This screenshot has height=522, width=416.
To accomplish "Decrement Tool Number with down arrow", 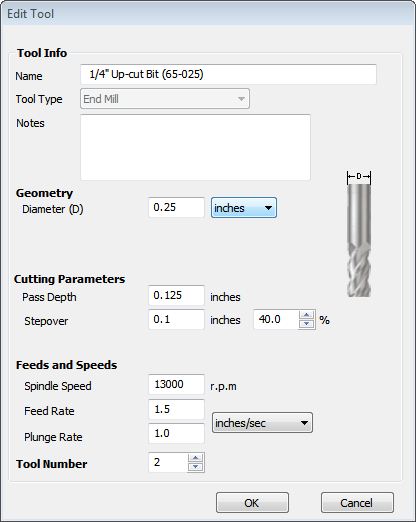I will coord(195,467).
